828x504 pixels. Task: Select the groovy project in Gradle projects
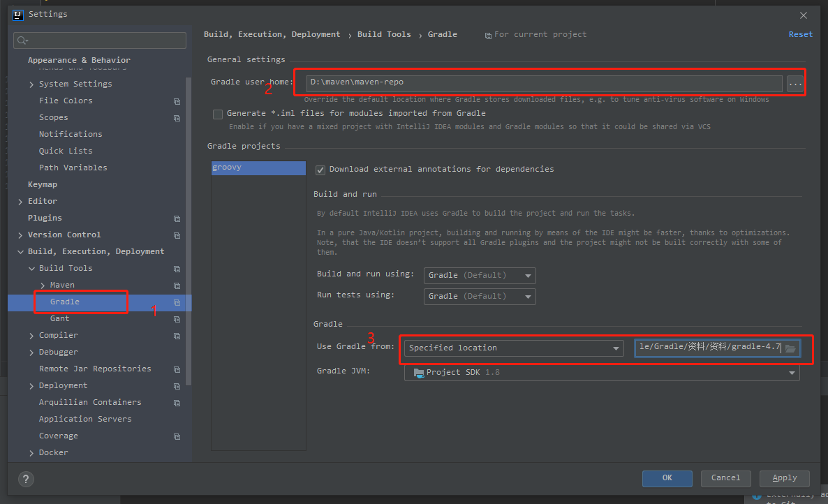[258, 168]
